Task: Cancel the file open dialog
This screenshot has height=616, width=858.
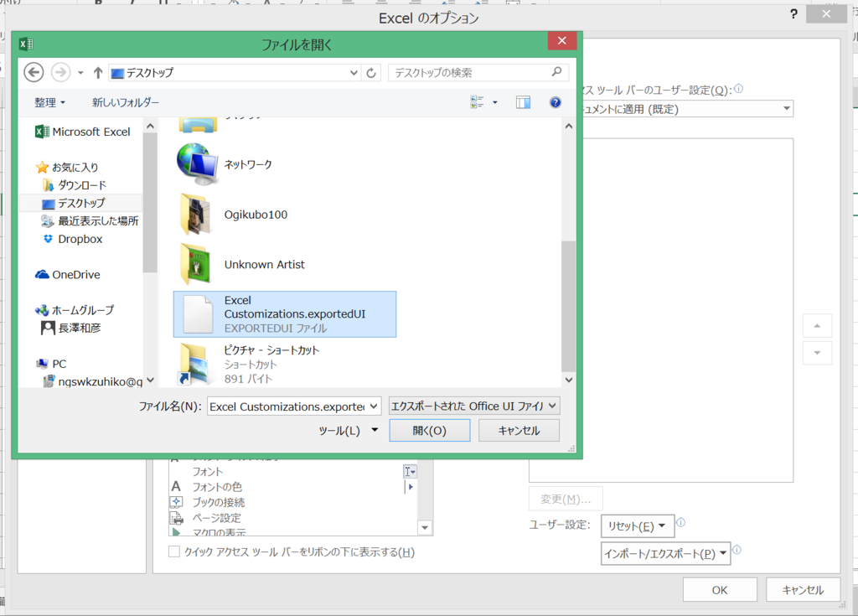Action: (x=519, y=431)
